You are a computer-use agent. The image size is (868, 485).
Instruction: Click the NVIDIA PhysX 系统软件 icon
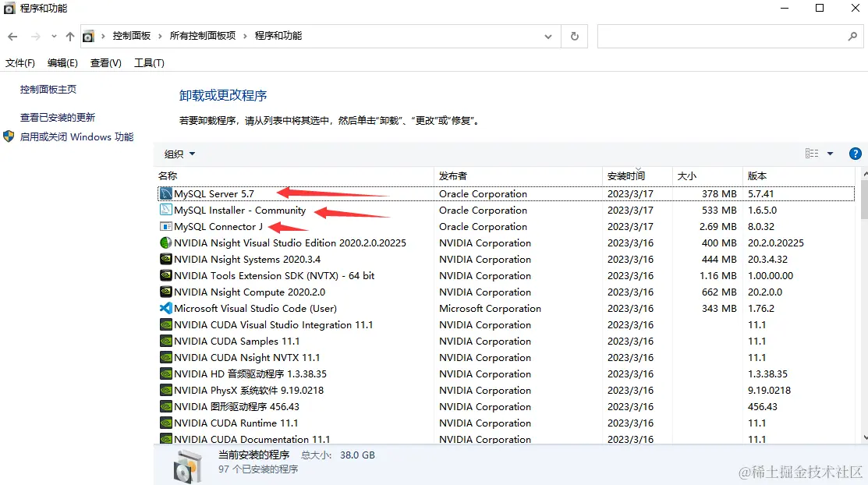165,390
